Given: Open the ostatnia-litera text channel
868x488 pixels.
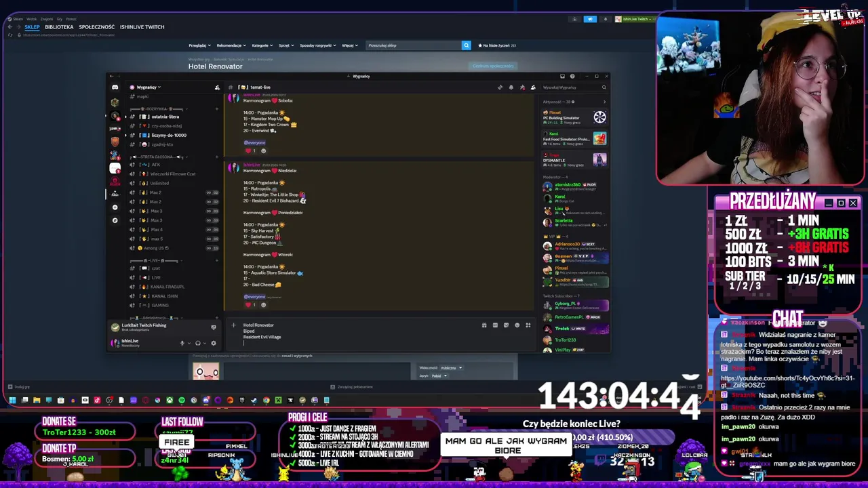Looking at the screenshot, I should [165, 117].
